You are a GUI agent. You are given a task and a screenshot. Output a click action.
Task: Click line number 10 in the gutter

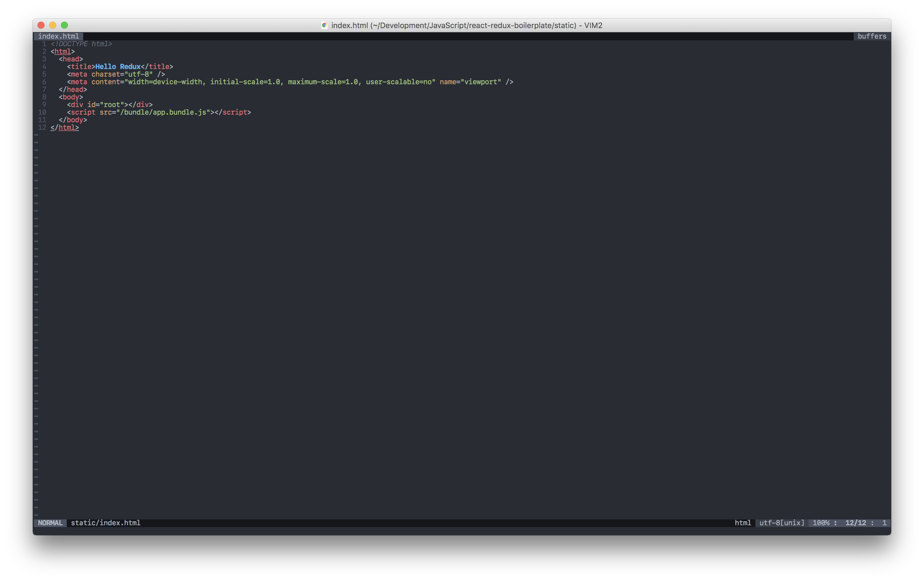(x=42, y=112)
